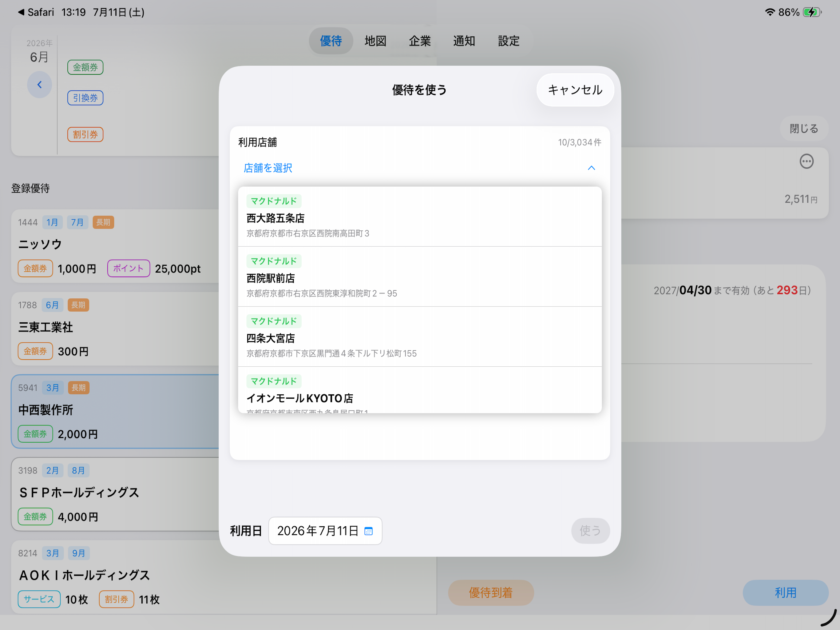Collapse the 店舗を選択 chevron
Image resolution: width=840 pixels, height=630 pixels.
point(591,168)
